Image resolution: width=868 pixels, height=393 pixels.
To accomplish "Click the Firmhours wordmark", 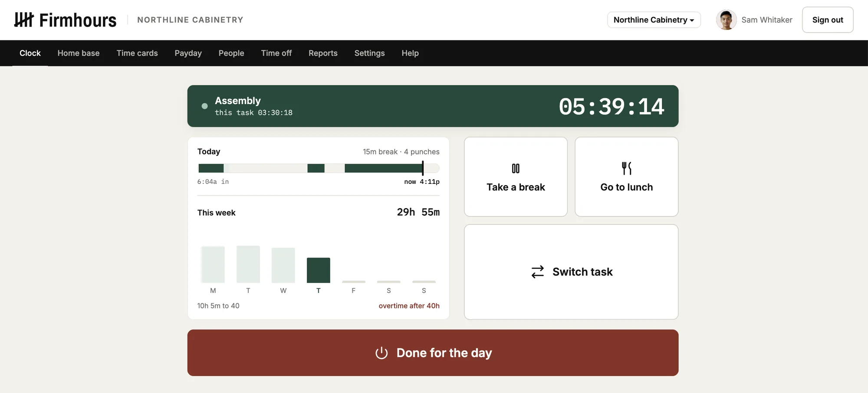I will tap(78, 20).
